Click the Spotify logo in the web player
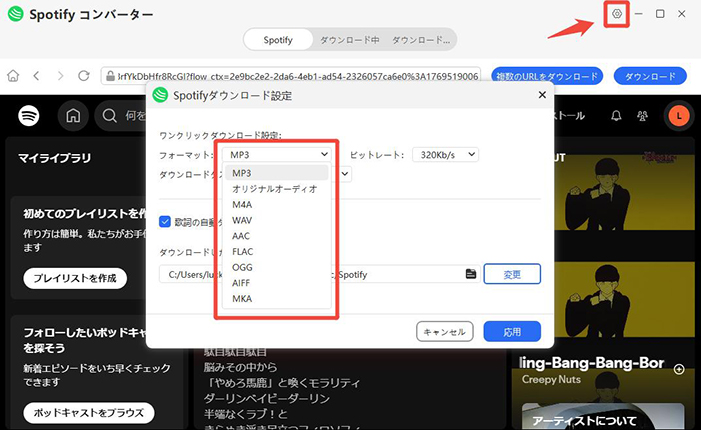Viewport: 701px width, 430px height. click(x=29, y=116)
